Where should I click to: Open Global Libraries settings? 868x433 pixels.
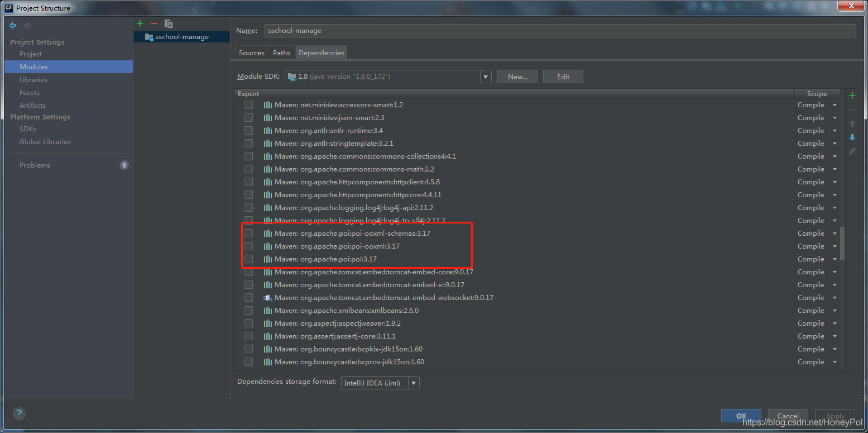(x=45, y=142)
